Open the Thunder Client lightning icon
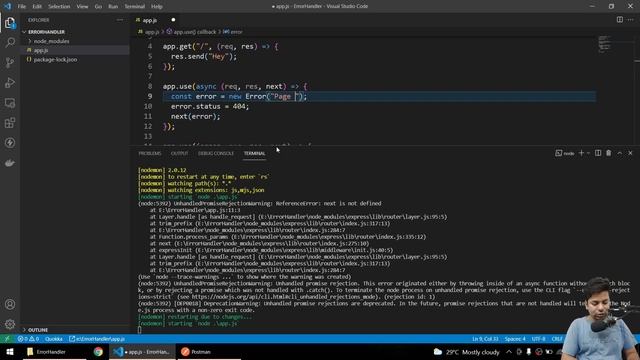 coord(10,143)
